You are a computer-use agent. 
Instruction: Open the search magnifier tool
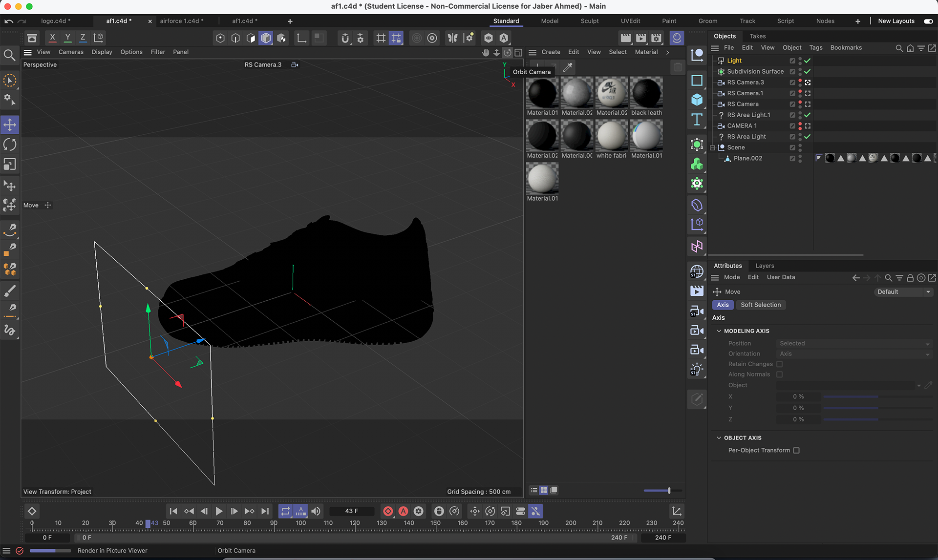[x=10, y=55]
